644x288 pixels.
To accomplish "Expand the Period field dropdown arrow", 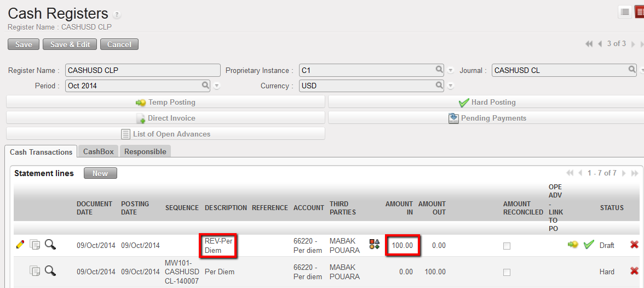I will (x=217, y=86).
